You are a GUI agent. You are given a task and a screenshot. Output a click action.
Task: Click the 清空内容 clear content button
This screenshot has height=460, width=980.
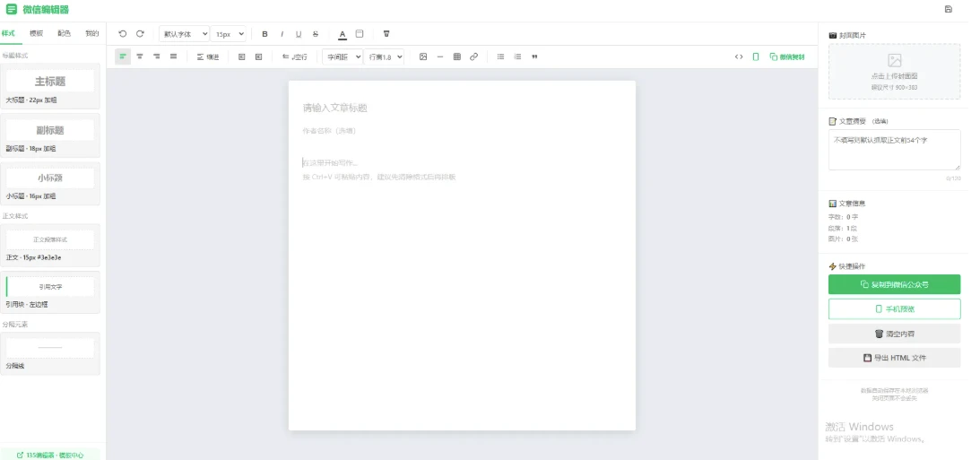[x=895, y=334]
